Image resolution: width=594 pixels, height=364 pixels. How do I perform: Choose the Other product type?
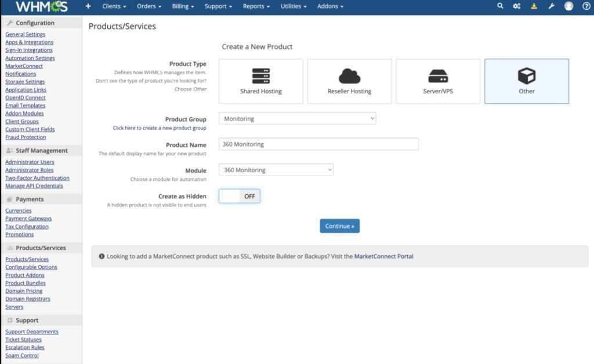coord(527,81)
